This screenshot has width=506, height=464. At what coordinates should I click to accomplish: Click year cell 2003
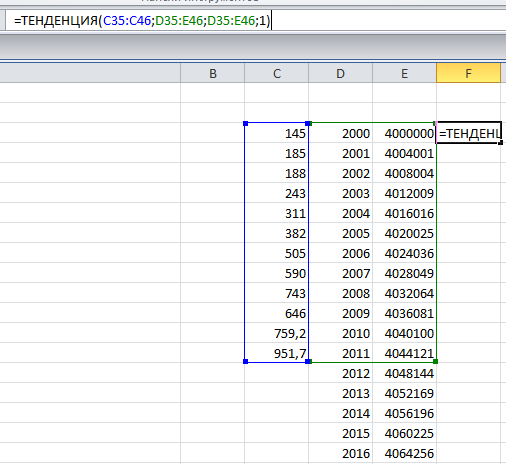pyautogui.click(x=340, y=193)
